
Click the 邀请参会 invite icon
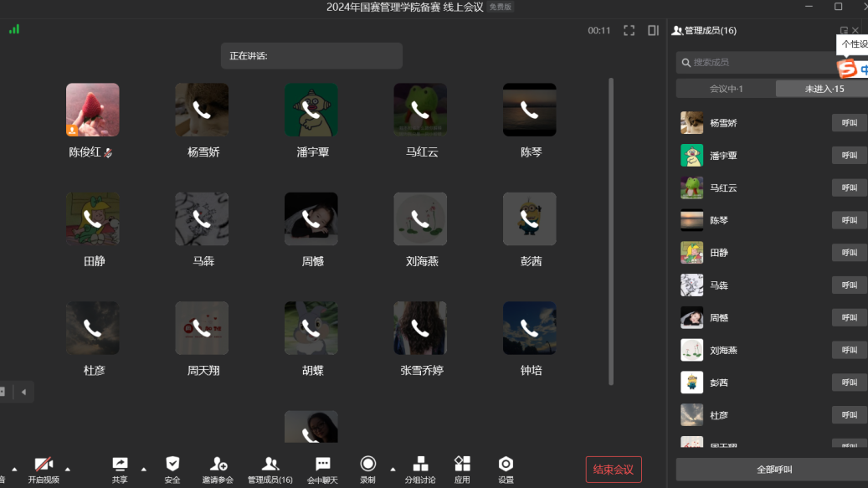[x=218, y=465]
